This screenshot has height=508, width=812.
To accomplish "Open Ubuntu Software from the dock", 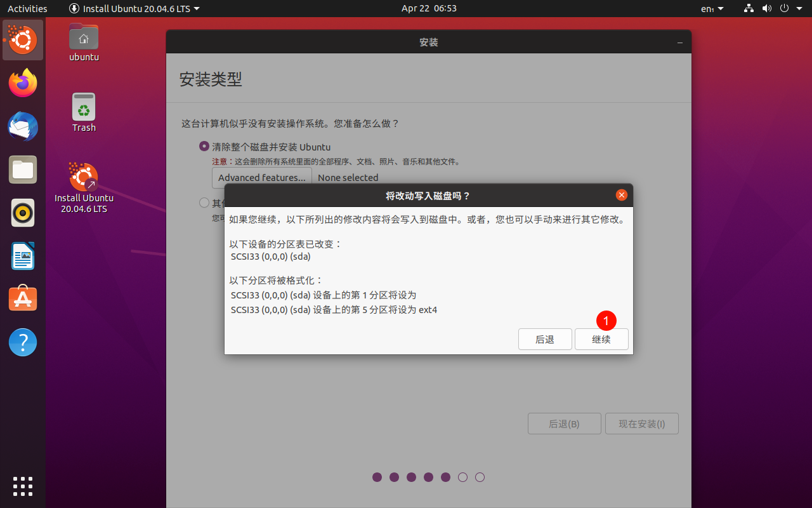I will [x=23, y=299].
